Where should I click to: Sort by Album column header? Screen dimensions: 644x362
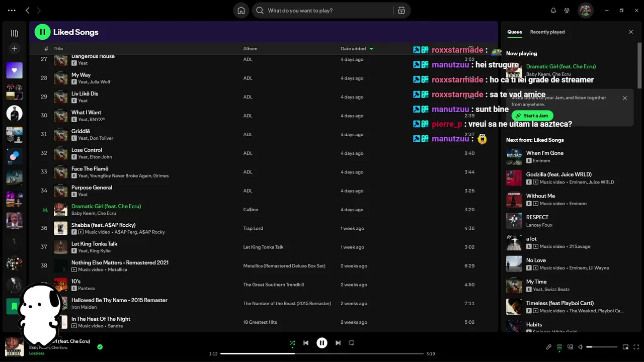point(250,49)
